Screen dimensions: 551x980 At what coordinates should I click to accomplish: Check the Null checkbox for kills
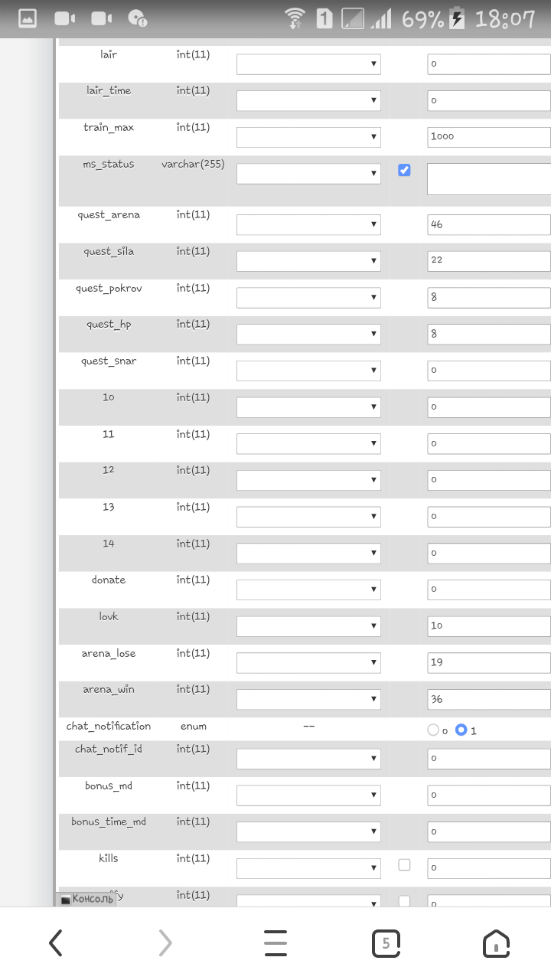coord(404,864)
